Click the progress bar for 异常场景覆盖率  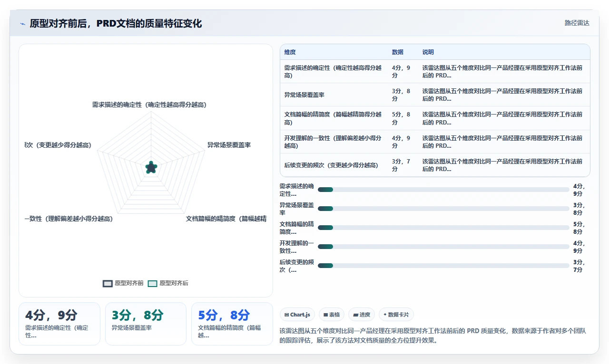(x=443, y=209)
